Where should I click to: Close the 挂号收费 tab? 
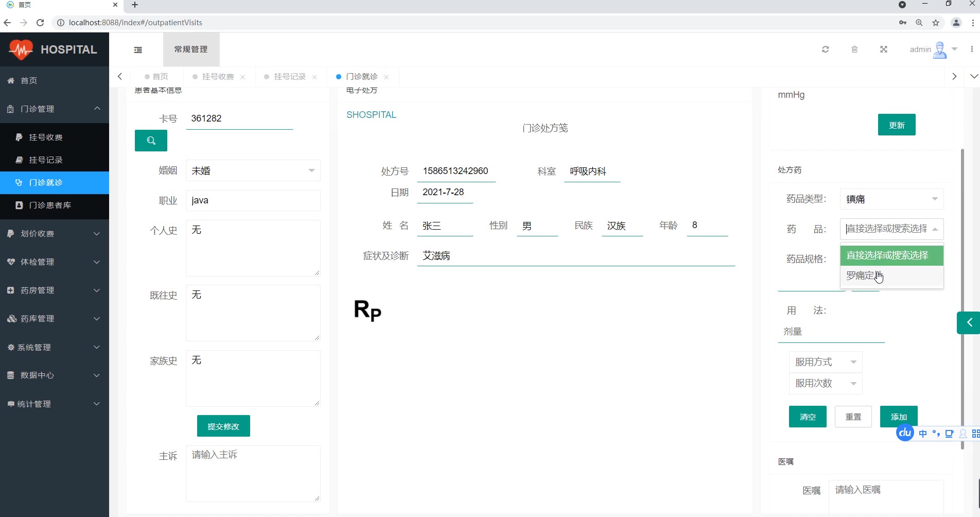(242, 77)
